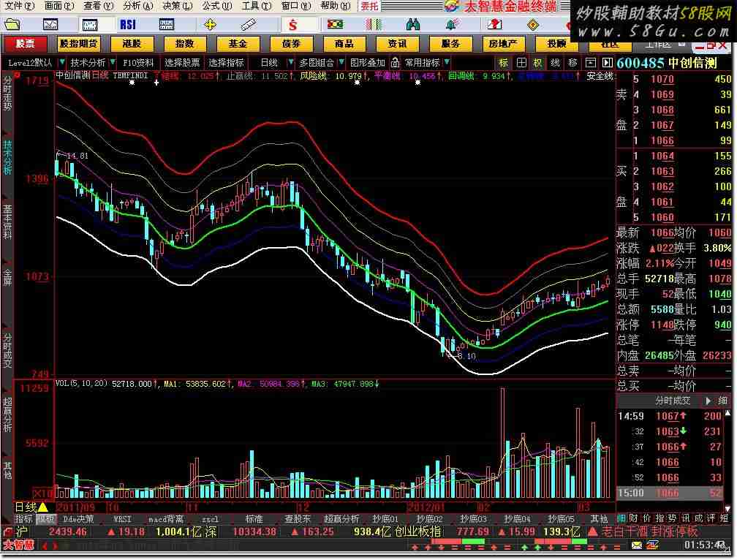Choose the ruler measuring tool icon

pyautogui.click(x=249, y=24)
